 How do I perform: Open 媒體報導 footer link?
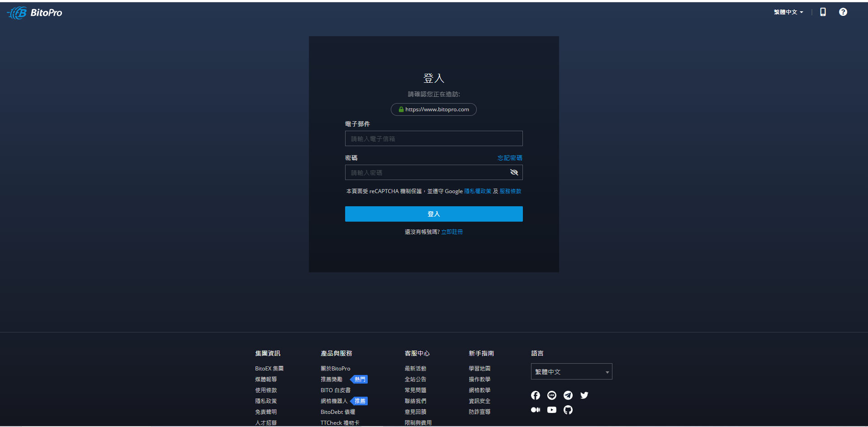[x=266, y=380]
